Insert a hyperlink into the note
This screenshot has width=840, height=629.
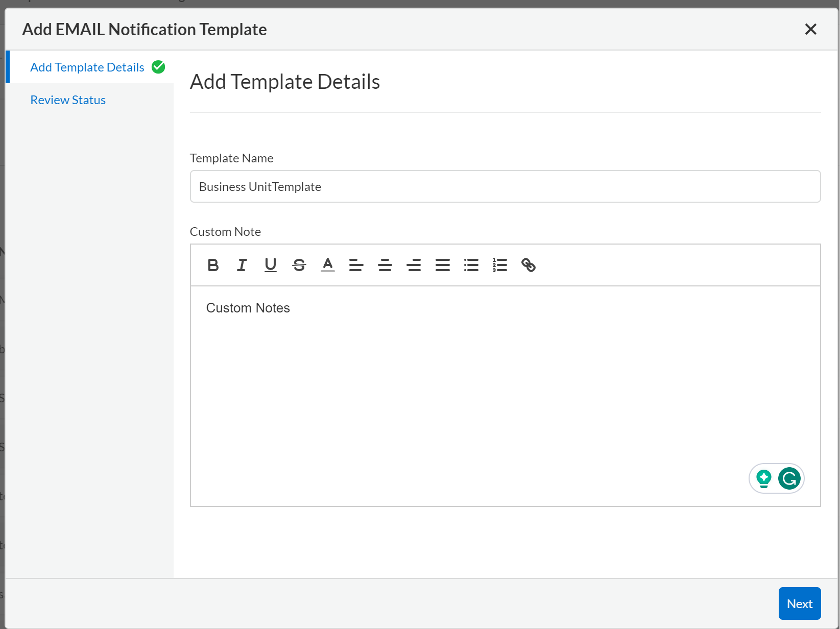(x=529, y=265)
